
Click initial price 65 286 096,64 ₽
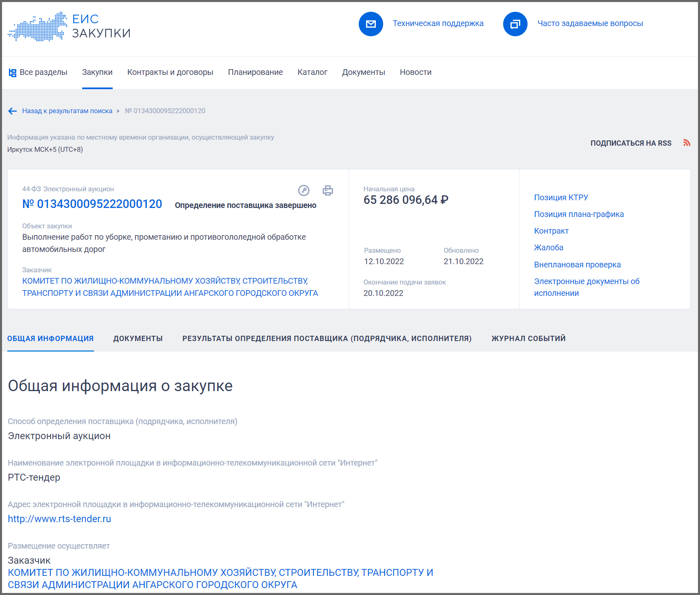[406, 200]
